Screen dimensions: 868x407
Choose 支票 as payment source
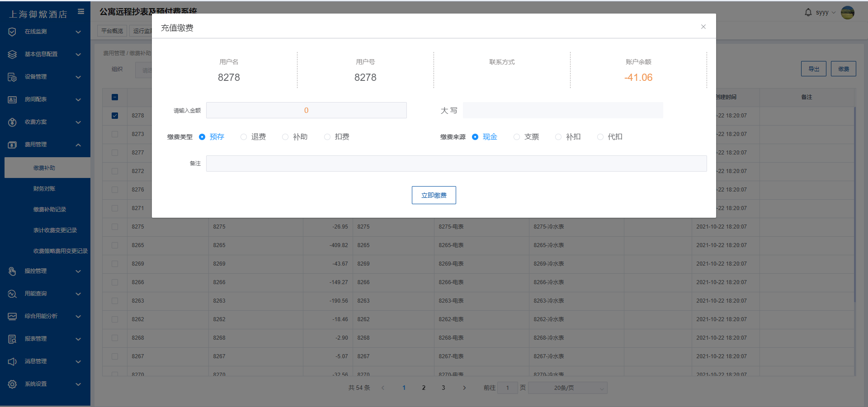(x=516, y=137)
